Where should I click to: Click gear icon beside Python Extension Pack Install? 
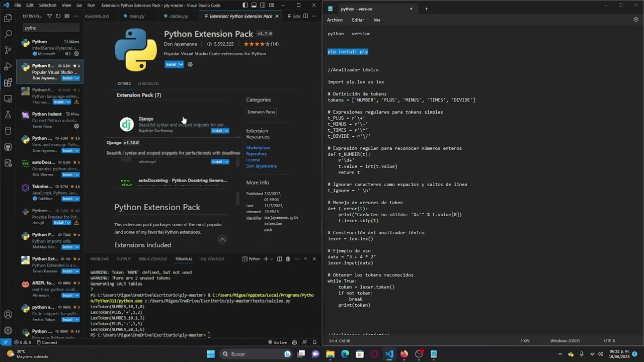tap(190, 64)
